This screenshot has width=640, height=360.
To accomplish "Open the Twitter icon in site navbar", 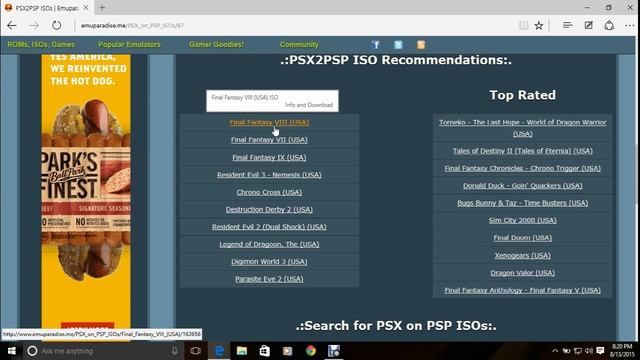I will pos(398,44).
